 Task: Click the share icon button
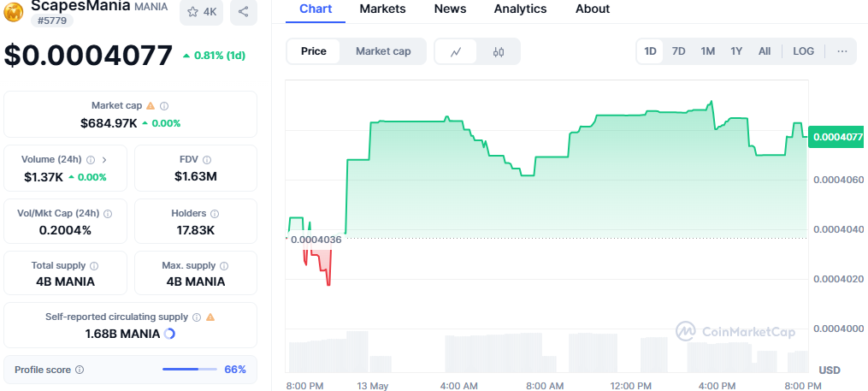(x=244, y=12)
